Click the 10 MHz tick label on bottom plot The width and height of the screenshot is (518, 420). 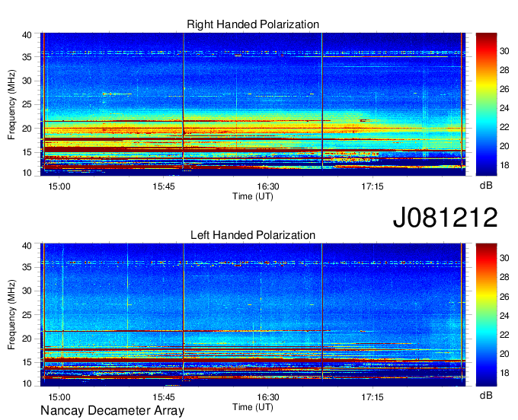coord(27,383)
